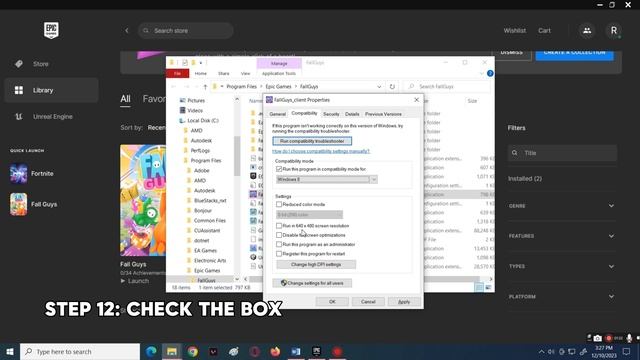640x360 pixels.
Task: Enable Reduced color mode checkbox
Action: click(279, 204)
